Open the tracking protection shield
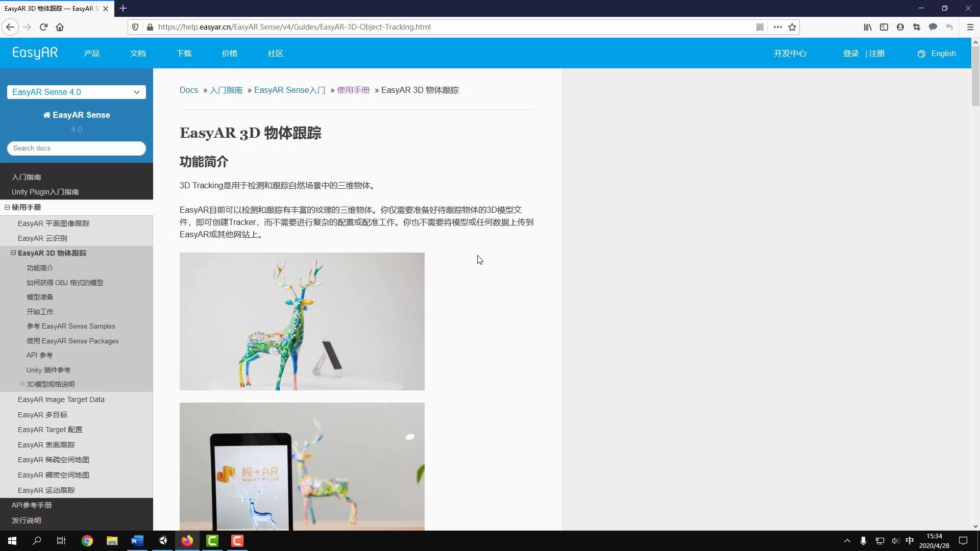The image size is (980, 551). point(134,27)
